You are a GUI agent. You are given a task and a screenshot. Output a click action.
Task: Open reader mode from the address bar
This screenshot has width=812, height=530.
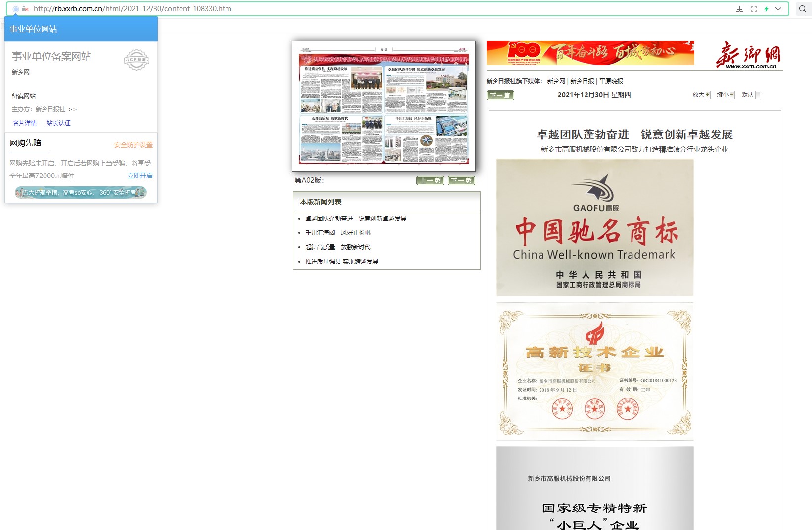coord(739,9)
